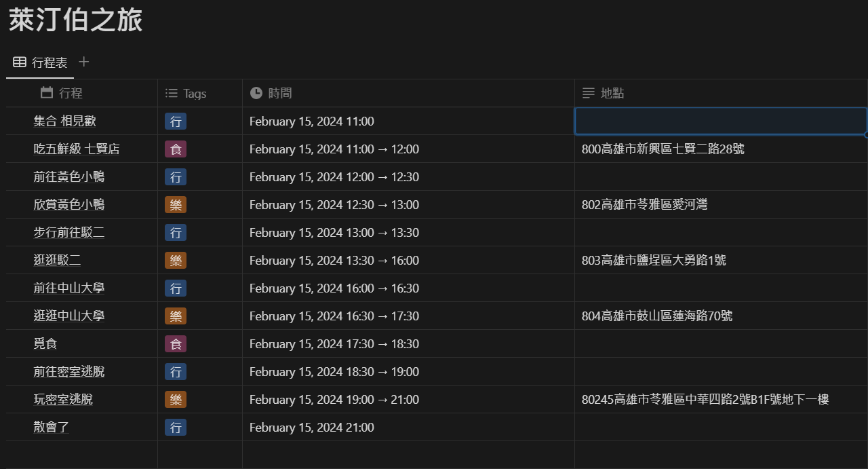The width and height of the screenshot is (868, 469).
Task: Click the list icon in Tags header
Action: pos(172,94)
